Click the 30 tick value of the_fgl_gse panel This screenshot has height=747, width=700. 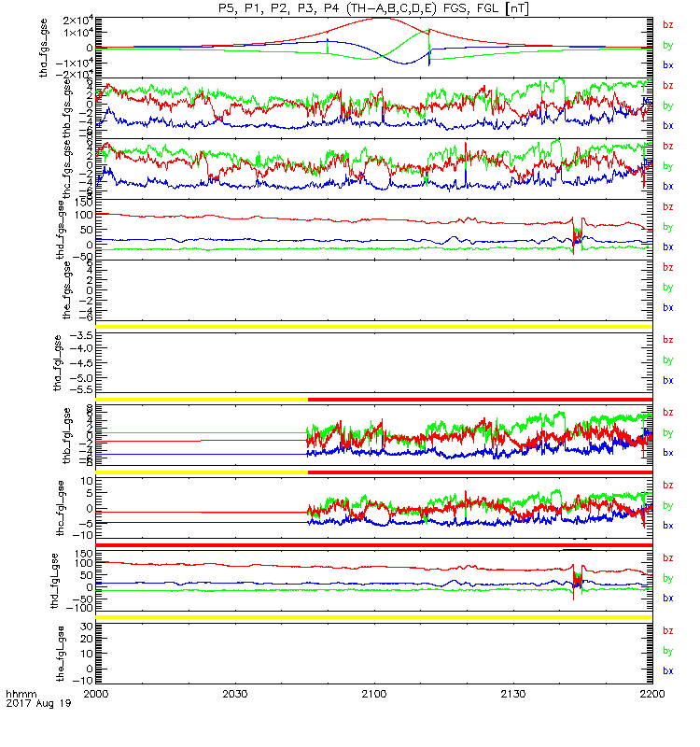pyautogui.click(x=87, y=627)
